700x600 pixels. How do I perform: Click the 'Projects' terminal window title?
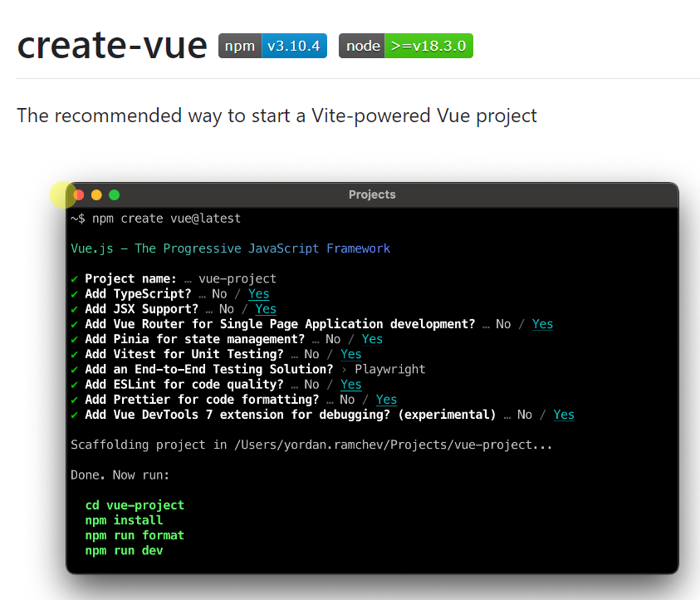[x=372, y=194]
